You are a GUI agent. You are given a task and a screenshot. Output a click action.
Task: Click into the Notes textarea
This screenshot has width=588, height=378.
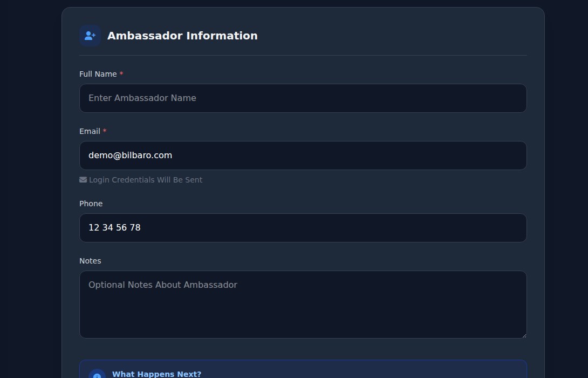[x=303, y=305]
